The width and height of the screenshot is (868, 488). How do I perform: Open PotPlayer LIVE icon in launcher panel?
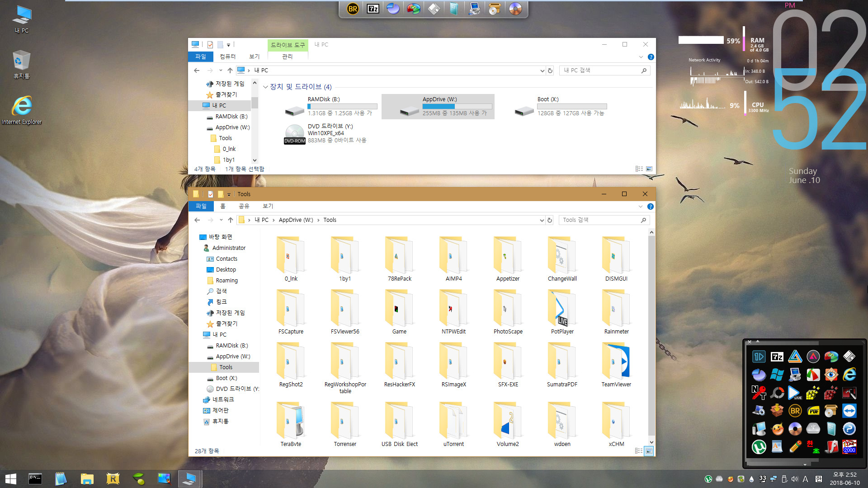click(795, 393)
